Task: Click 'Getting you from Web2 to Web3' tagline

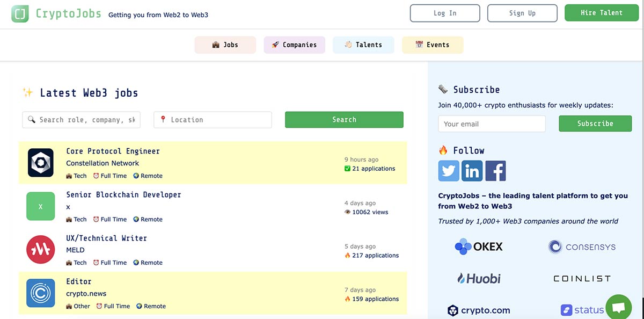Action: [x=158, y=15]
